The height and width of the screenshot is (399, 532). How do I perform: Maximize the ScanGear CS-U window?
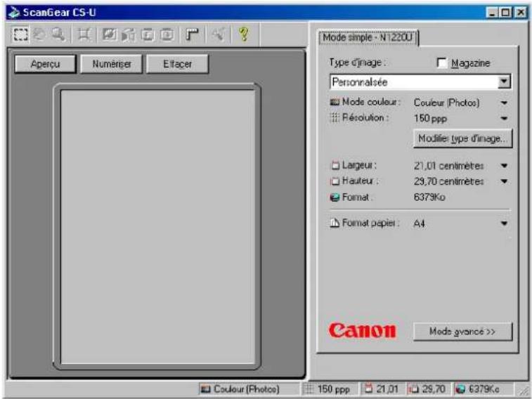point(505,13)
